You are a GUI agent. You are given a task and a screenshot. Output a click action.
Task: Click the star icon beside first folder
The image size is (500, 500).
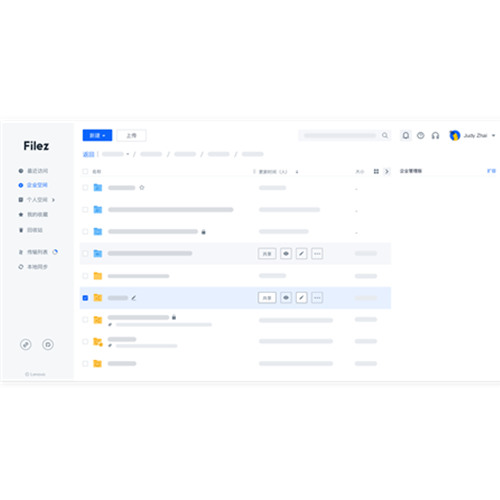(x=142, y=188)
